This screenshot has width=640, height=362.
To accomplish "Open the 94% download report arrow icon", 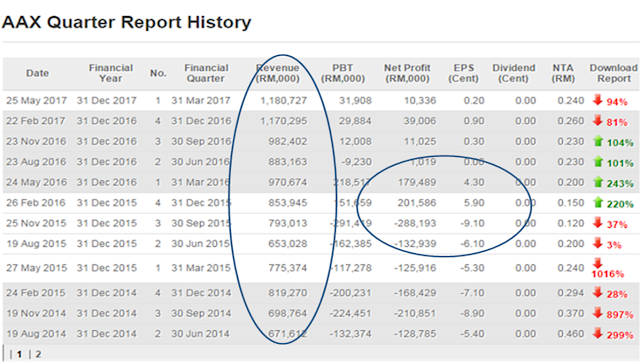I will (598, 100).
